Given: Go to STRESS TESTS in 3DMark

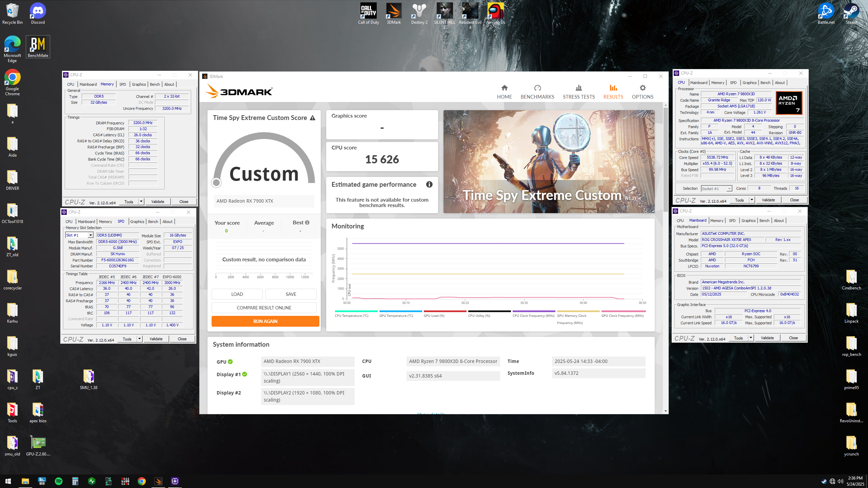Looking at the screenshot, I should point(579,92).
